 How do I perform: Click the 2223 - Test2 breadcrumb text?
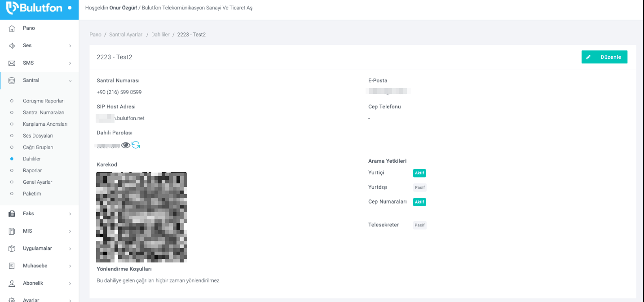[191, 35]
